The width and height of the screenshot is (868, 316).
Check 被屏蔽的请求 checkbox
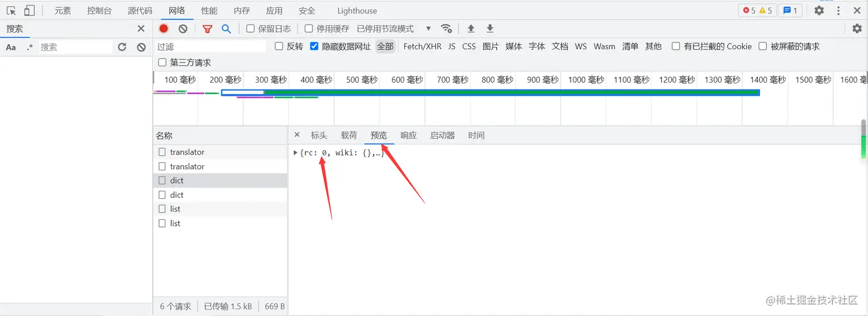coord(763,46)
